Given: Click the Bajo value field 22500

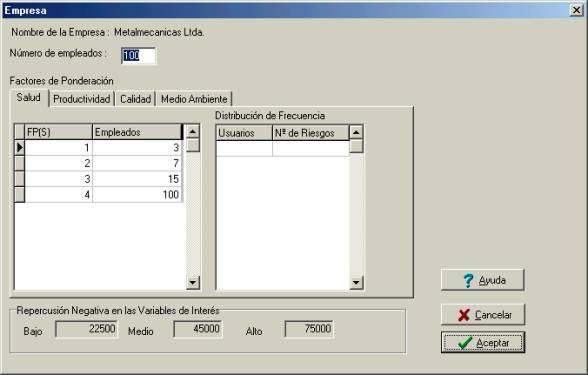Looking at the screenshot, I should (x=87, y=329).
